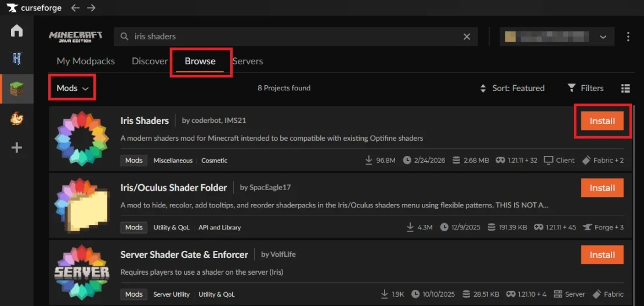644x306 pixels.
Task: Open the three-dot more options menu
Action: point(628,37)
